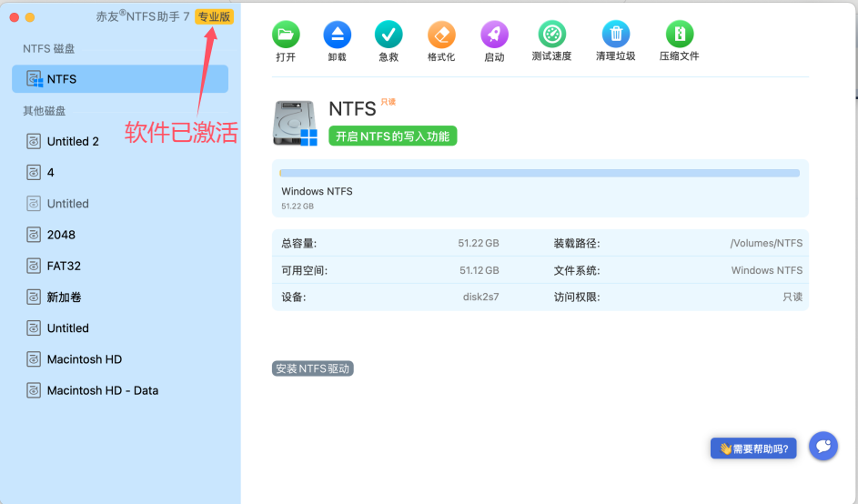Click the 总容量 51.22 GB value
This screenshot has height=504, width=858.
tap(479, 243)
